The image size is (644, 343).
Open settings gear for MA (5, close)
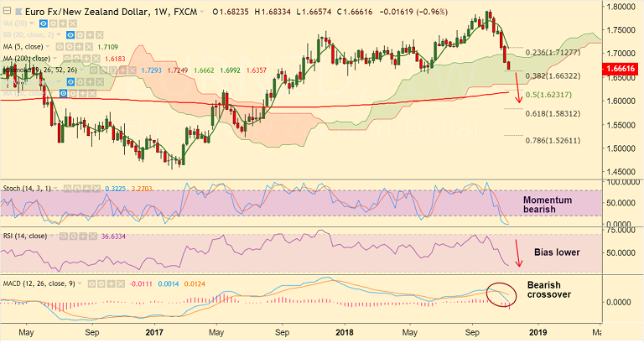coord(70,47)
